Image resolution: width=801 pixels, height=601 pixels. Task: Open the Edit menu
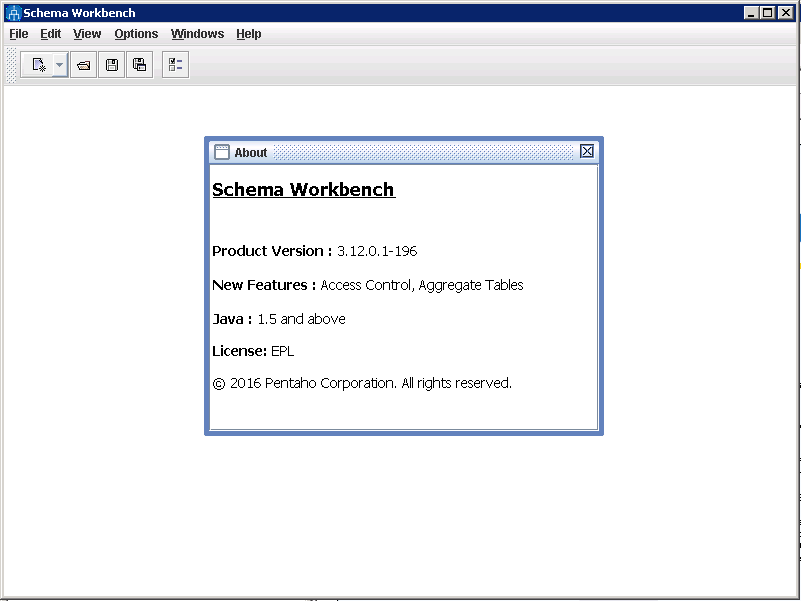51,34
